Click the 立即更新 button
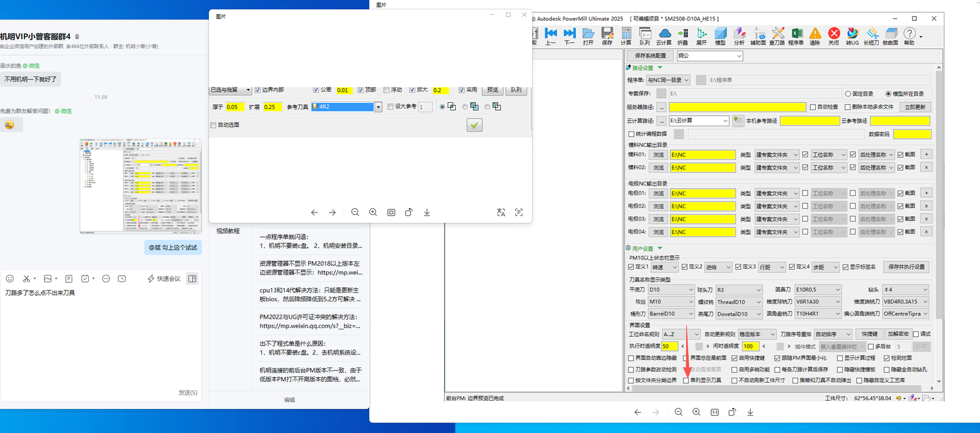Image resolution: width=980 pixels, height=433 pixels. pyautogui.click(x=915, y=107)
